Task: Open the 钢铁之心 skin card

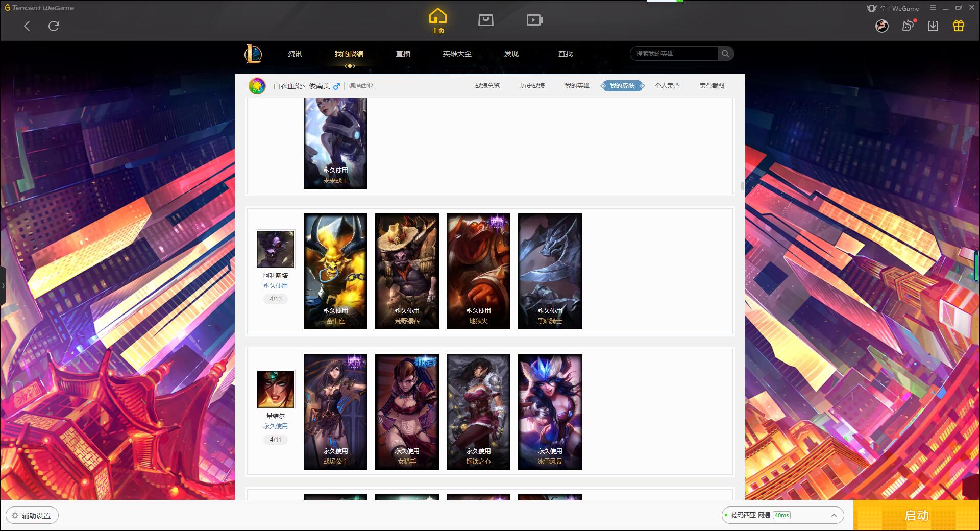Action: click(x=478, y=412)
